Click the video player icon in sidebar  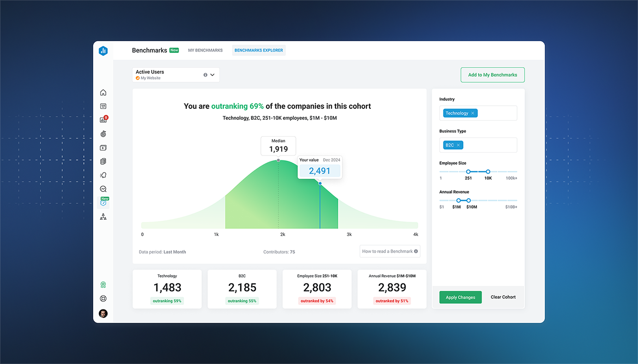[103, 147]
